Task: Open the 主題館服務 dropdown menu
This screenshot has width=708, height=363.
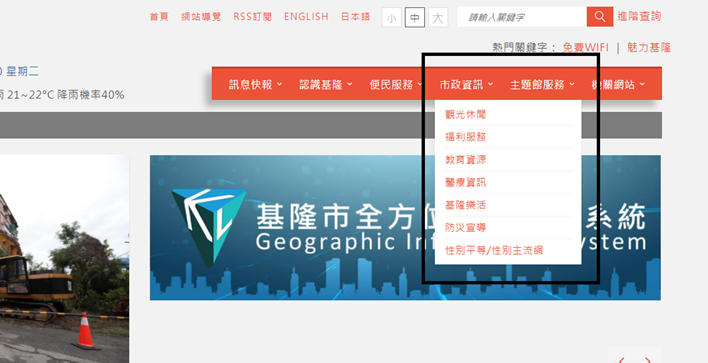Action: coord(542,84)
